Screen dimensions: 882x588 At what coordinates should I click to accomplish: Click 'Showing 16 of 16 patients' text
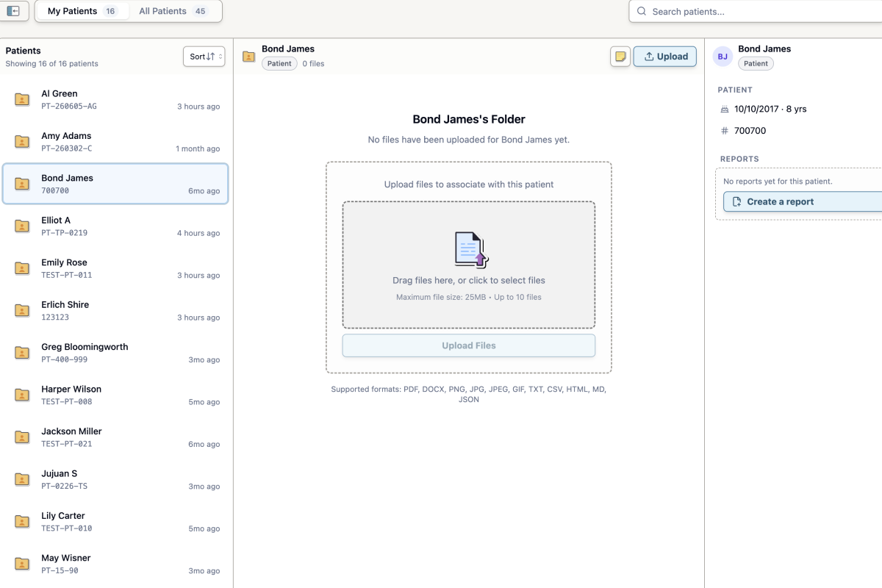(52, 64)
